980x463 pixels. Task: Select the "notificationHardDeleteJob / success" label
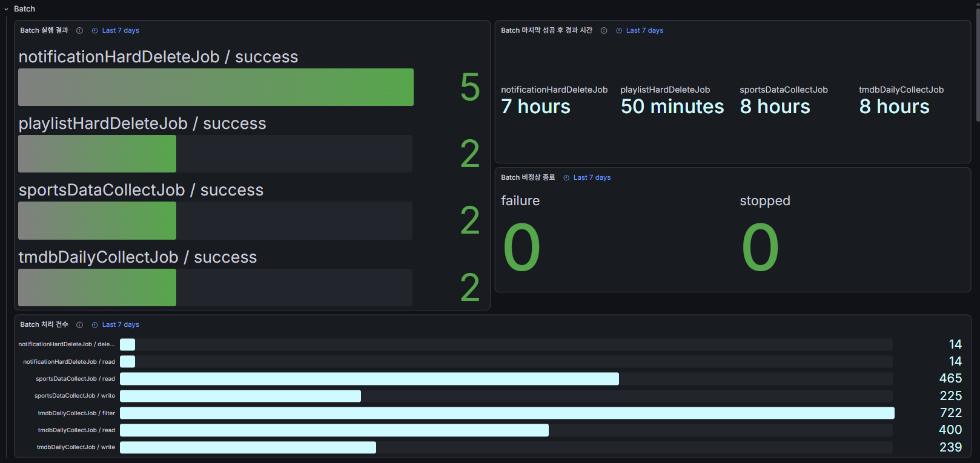(x=158, y=57)
